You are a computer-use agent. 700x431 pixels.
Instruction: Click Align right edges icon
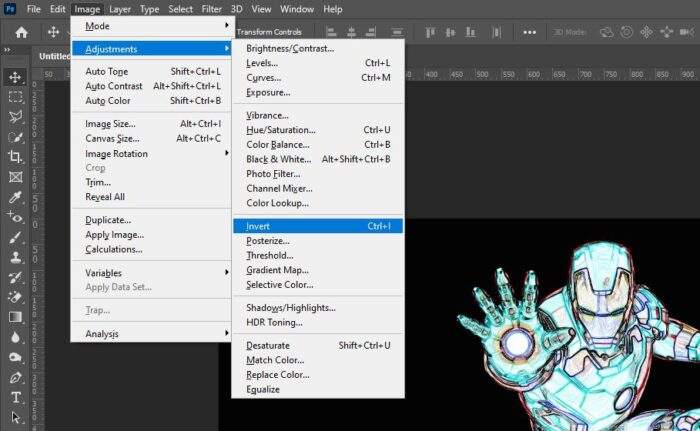click(x=371, y=32)
